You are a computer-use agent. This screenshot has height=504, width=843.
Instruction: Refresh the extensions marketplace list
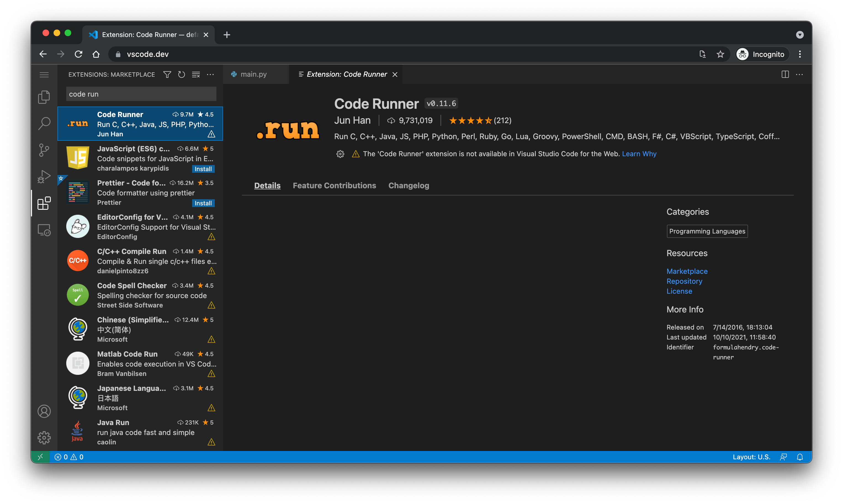pos(181,74)
